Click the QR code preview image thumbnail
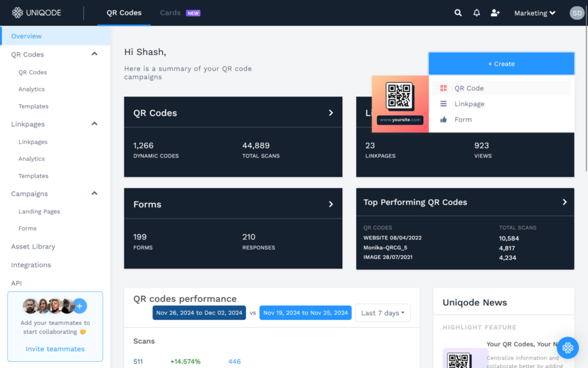Screen dimensions: 588x368 [x=400, y=104]
